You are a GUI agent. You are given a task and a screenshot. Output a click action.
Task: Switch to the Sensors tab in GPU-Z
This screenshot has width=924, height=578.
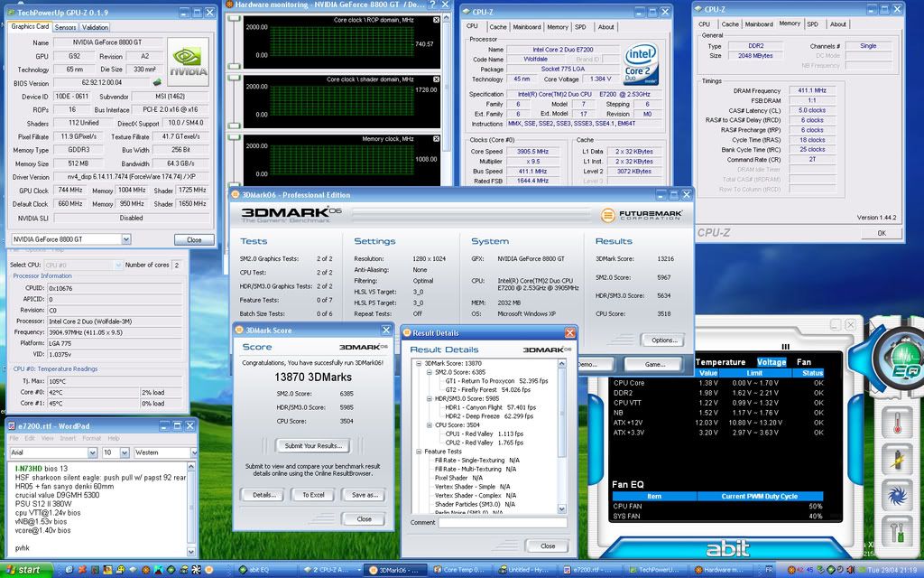point(66,27)
